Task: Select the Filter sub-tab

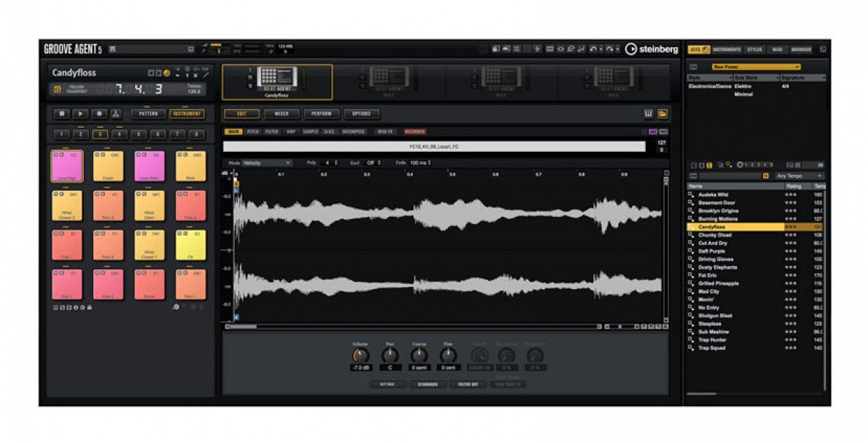Action: point(272,132)
